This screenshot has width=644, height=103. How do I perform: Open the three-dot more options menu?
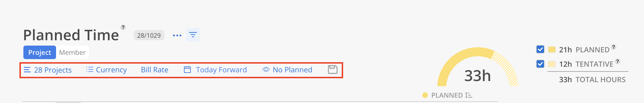[177, 35]
